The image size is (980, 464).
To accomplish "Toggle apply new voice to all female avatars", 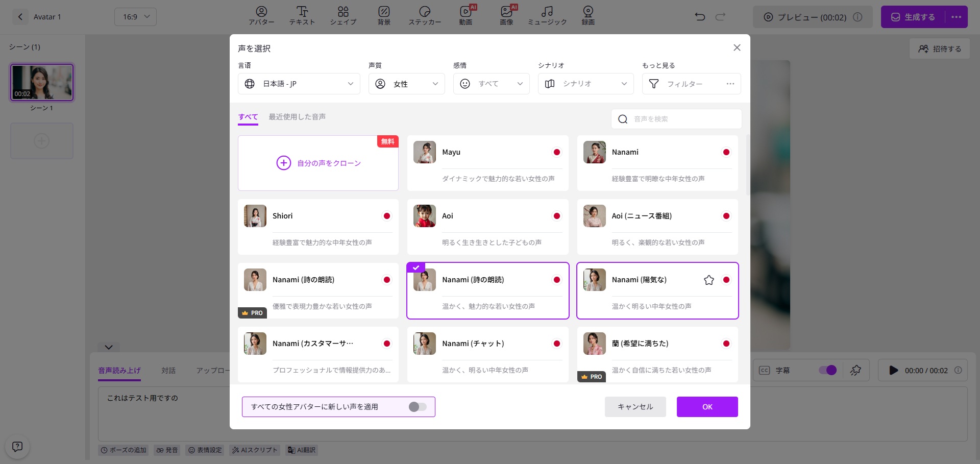I will point(417,407).
